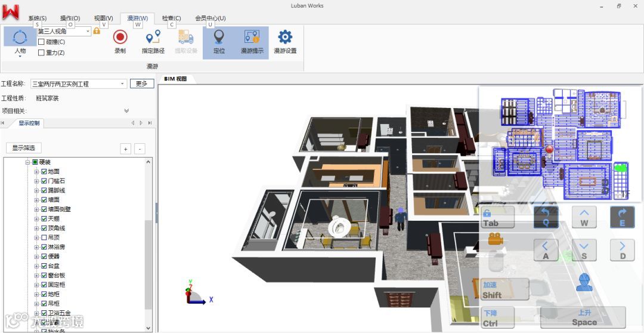
Task: Click the Q rotate-left key button
Action: 546,217
